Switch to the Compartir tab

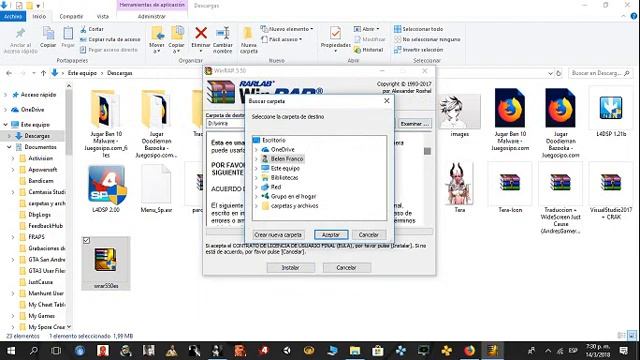(71, 16)
